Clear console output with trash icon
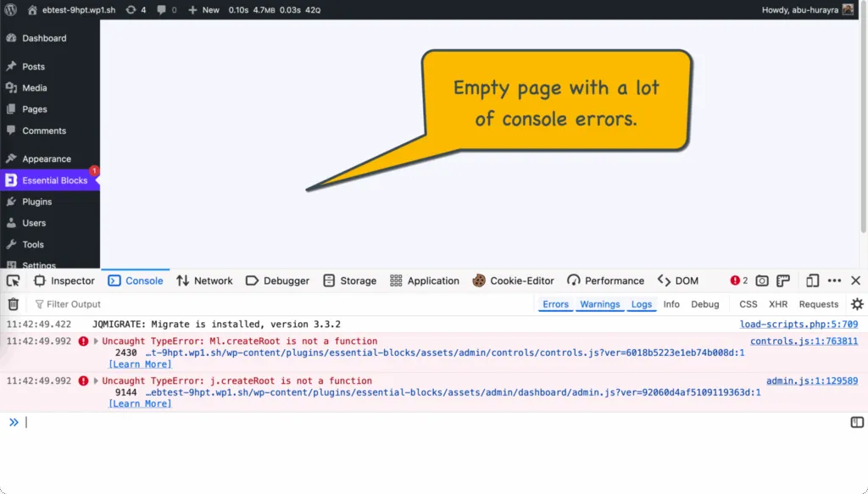The height and width of the screenshot is (494, 868). tap(14, 304)
